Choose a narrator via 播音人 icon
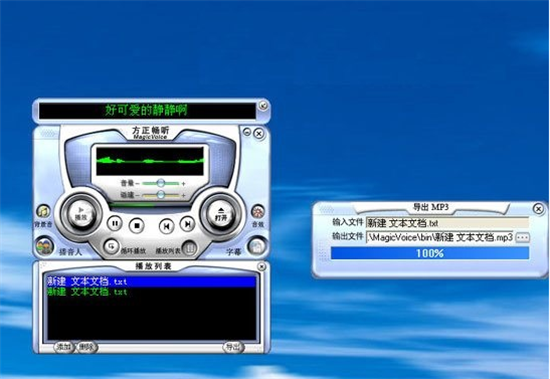This screenshot has width=550, height=379. coord(45,246)
